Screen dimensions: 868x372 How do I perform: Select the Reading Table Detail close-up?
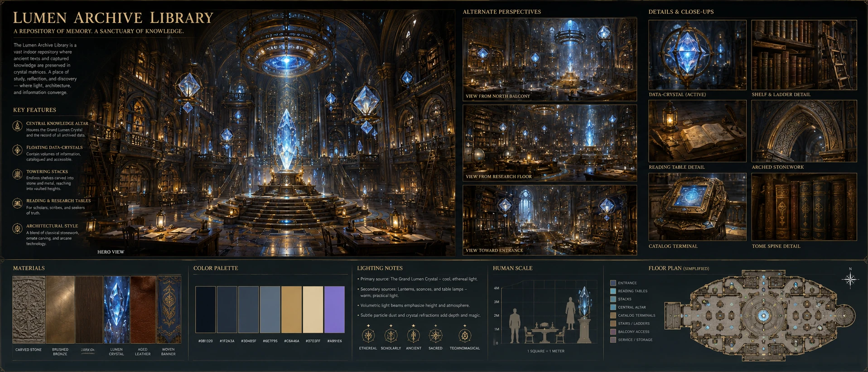tap(697, 131)
